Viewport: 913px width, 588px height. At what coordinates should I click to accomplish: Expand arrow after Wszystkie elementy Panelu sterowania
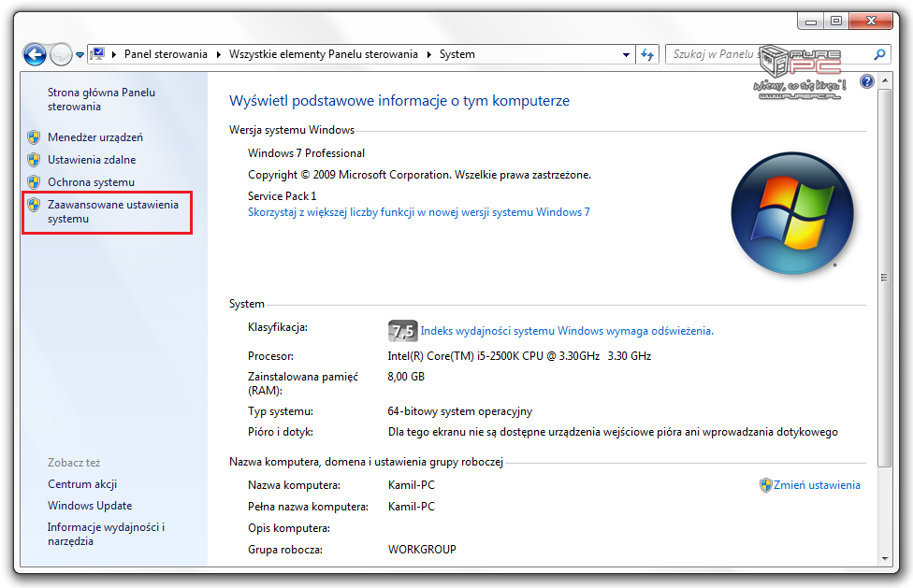coord(429,54)
